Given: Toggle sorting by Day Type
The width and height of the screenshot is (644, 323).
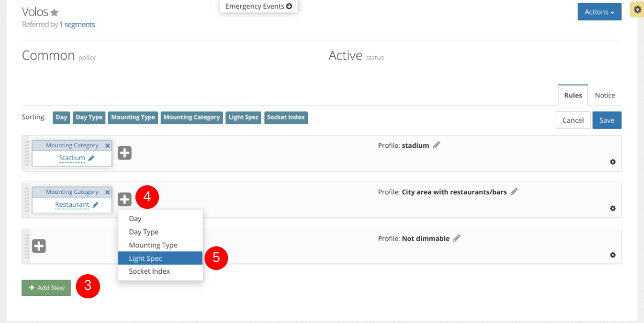Looking at the screenshot, I should [89, 117].
